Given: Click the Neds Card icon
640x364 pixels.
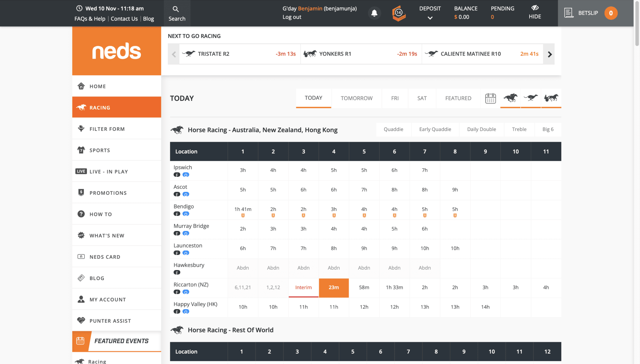Looking at the screenshot, I should (81, 257).
